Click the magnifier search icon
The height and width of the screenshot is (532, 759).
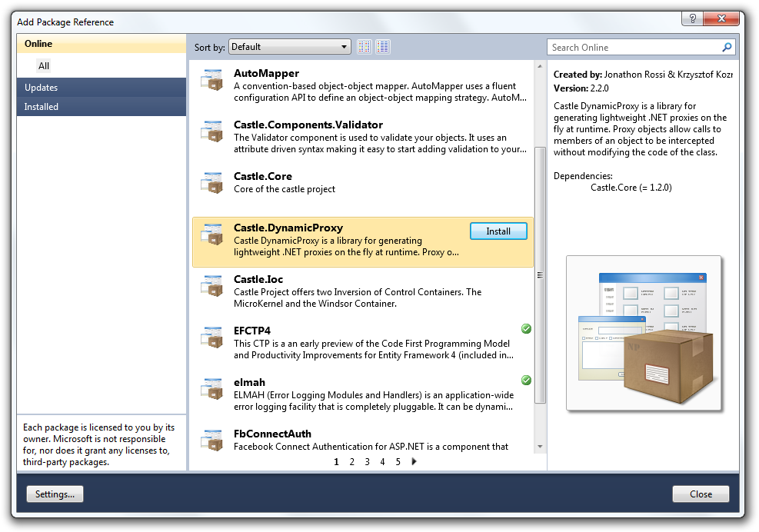727,48
